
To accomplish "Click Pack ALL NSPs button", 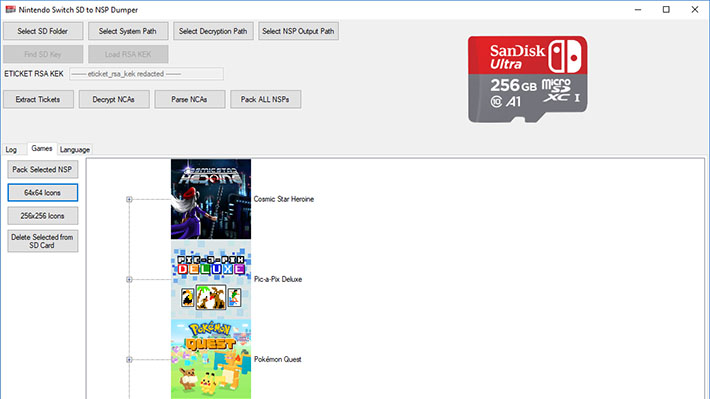I will pyautogui.click(x=265, y=99).
